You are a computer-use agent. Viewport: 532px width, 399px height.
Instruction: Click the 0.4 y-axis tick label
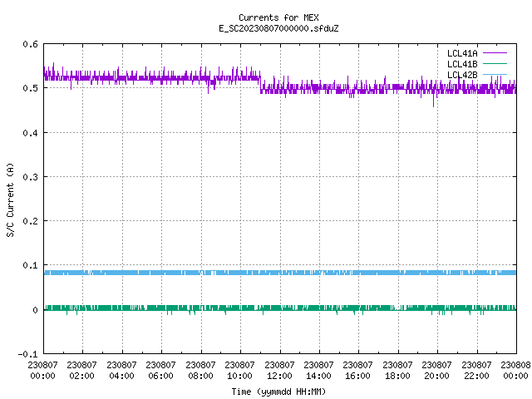[x=30, y=133]
